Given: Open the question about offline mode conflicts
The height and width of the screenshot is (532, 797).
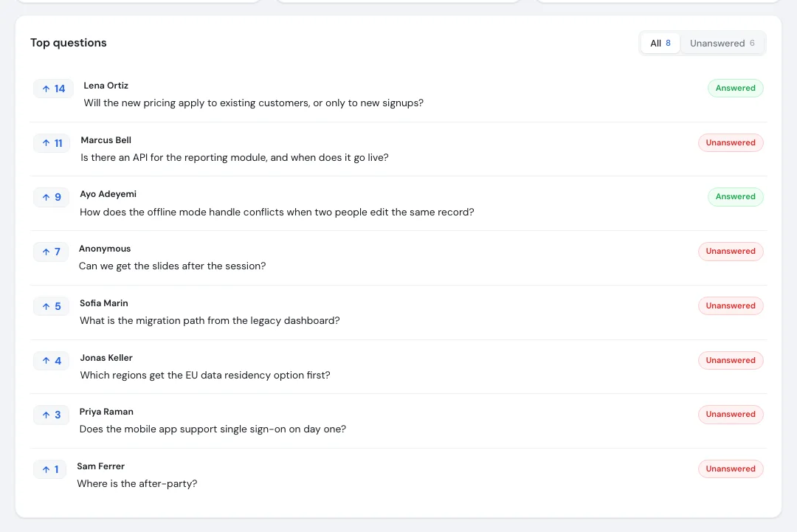Looking at the screenshot, I should point(277,212).
